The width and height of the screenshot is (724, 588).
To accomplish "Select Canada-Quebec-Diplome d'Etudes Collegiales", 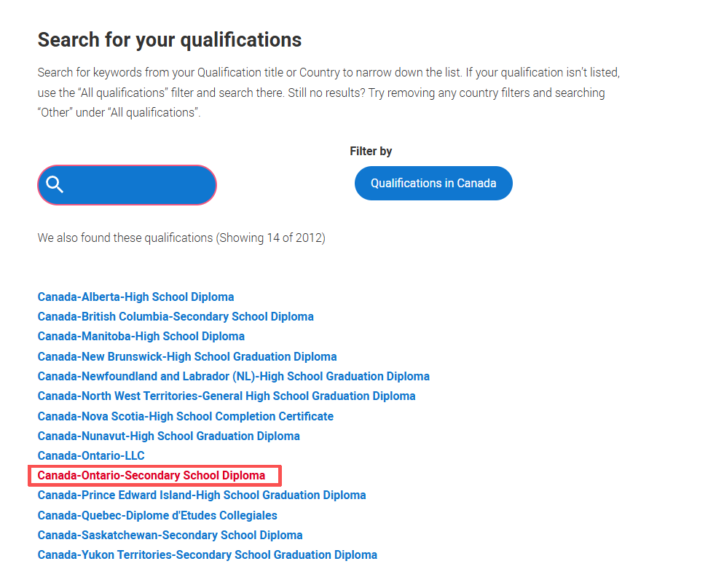I will coord(157,516).
